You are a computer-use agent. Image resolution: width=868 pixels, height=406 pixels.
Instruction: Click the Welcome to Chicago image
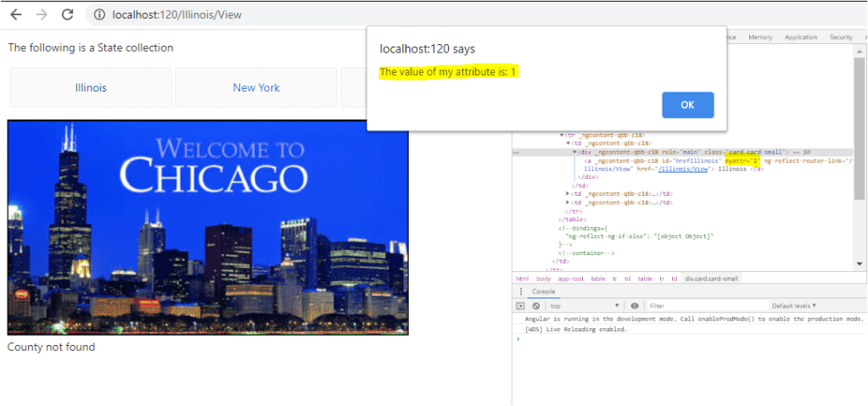click(x=208, y=227)
